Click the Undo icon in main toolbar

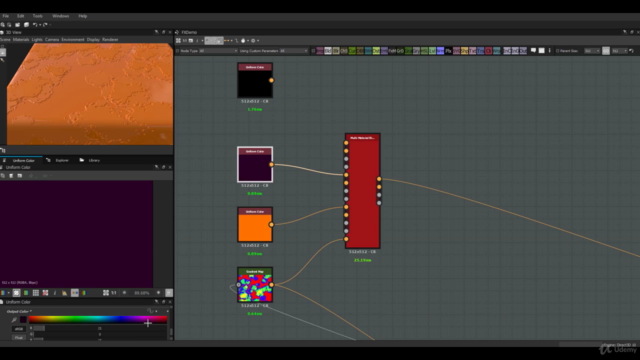(35, 25)
